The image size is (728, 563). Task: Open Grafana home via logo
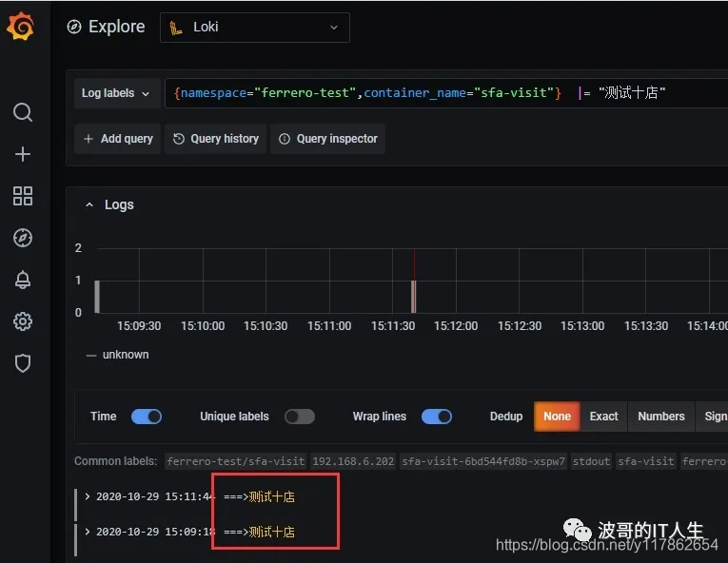tap(20, 27)
